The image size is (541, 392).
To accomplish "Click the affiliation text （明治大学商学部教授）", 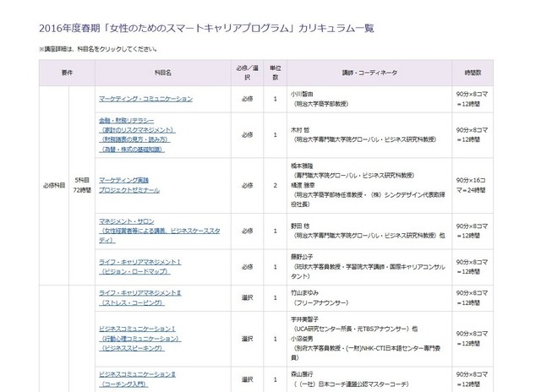I will pyautogui.click(x=320, y=104).
